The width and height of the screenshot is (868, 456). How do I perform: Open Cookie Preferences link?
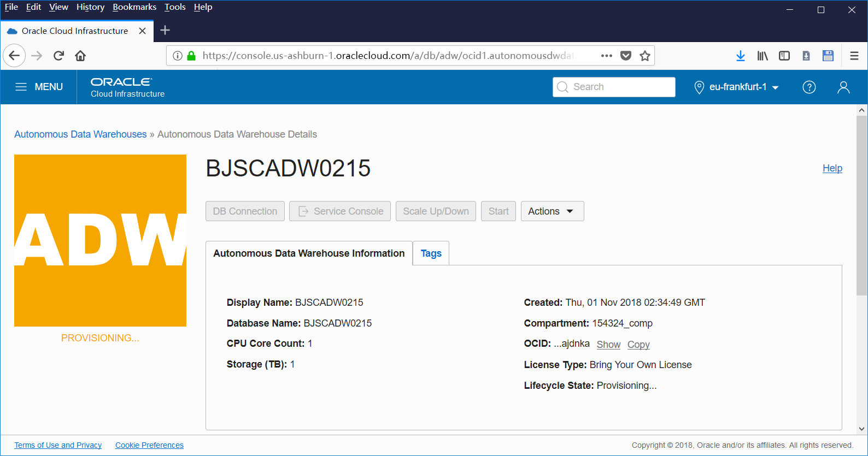click(149, 445)
